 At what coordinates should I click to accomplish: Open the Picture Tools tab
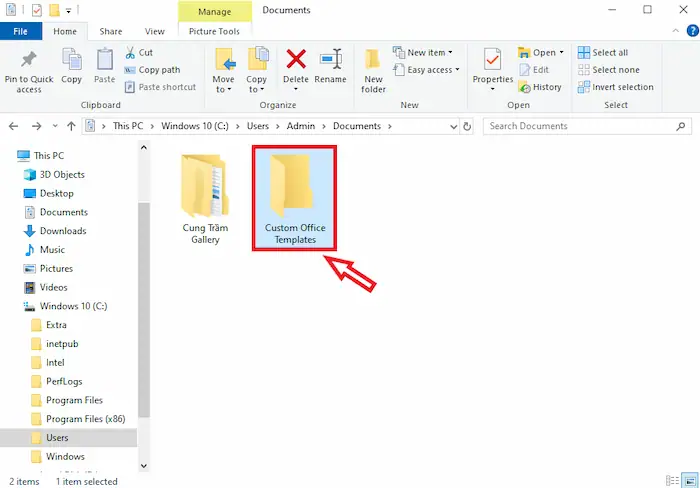pyautogui.click(x=214, y=31)
